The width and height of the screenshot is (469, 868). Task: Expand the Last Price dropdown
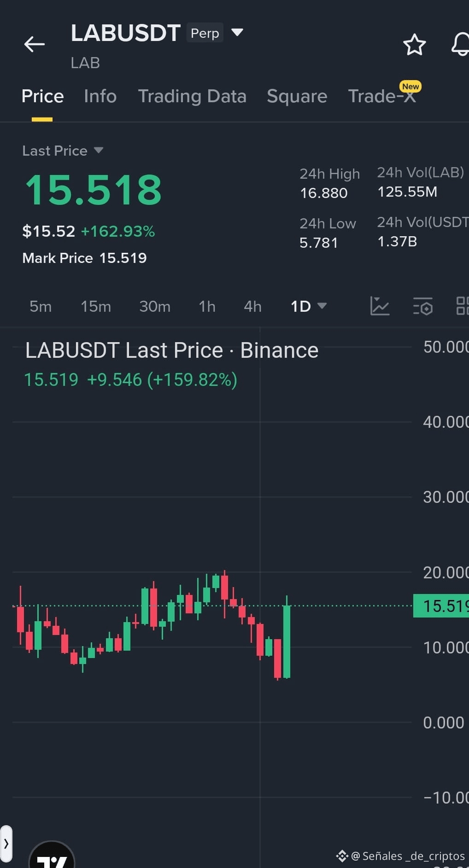point(98,150)
